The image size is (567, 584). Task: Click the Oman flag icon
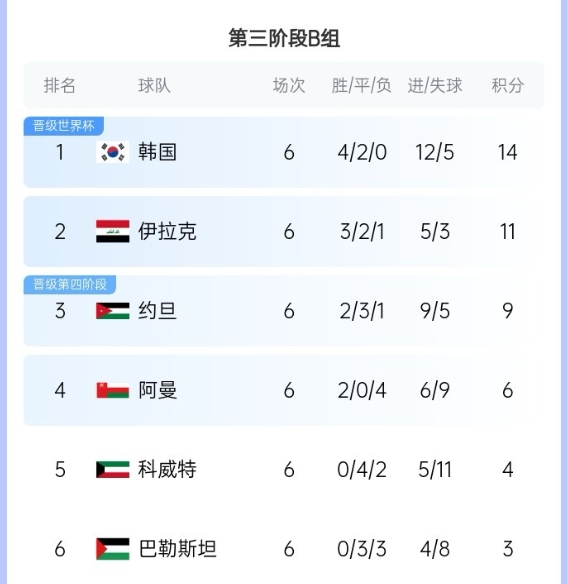(113, 390)
